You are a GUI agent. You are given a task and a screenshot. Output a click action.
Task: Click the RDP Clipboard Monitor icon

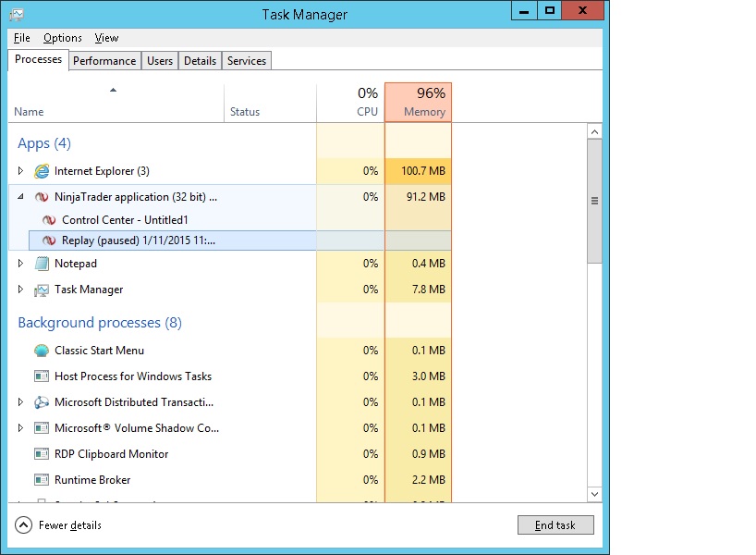click(x=42, y=454)
